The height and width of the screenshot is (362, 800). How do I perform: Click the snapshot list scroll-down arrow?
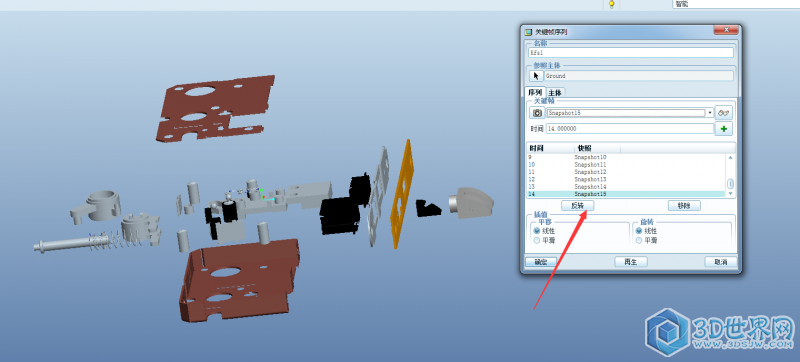[x=730, y=194]
